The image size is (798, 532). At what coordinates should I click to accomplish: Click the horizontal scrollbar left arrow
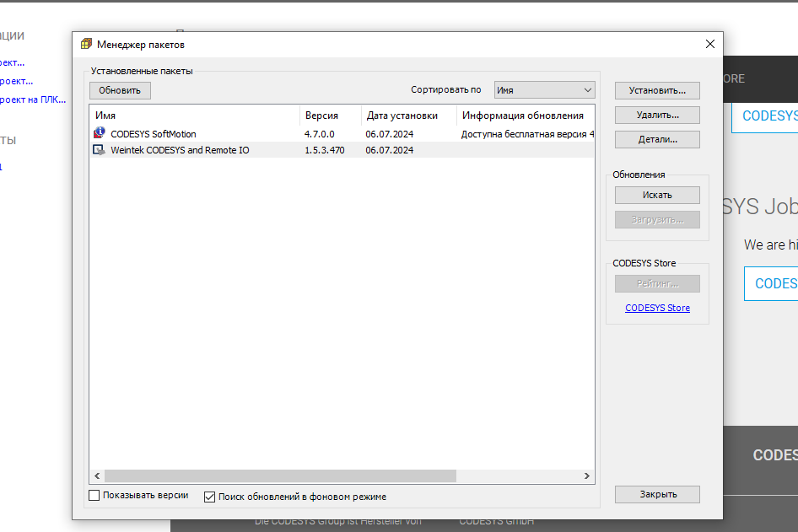(97, 476)
